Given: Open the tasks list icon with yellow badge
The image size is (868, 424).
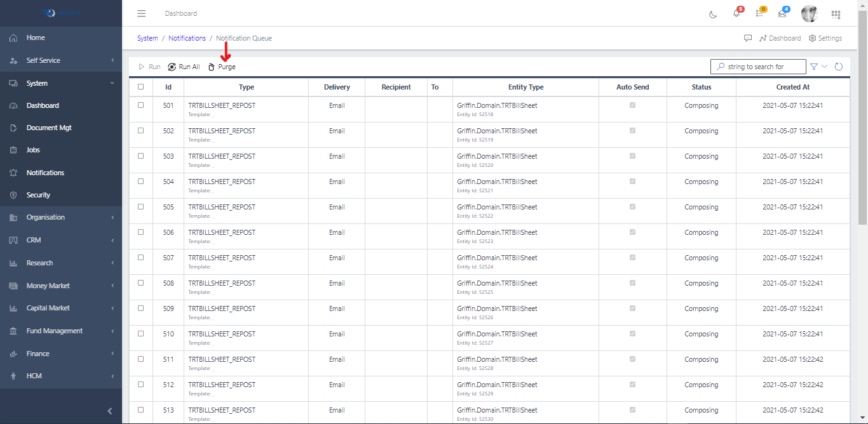Looking at the screenshot, I should pyautogui.click(x=759, y=13).
